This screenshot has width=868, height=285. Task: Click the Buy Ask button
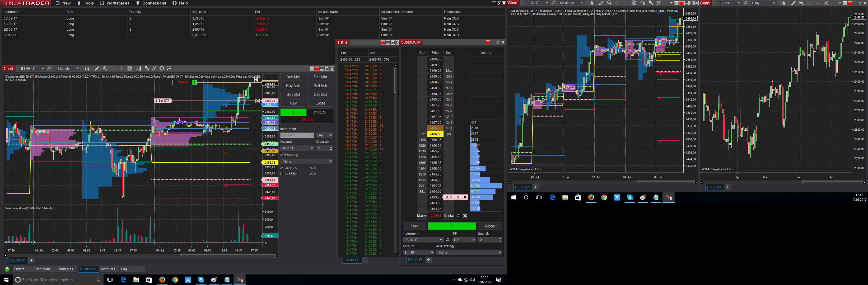tap(293, 86)
